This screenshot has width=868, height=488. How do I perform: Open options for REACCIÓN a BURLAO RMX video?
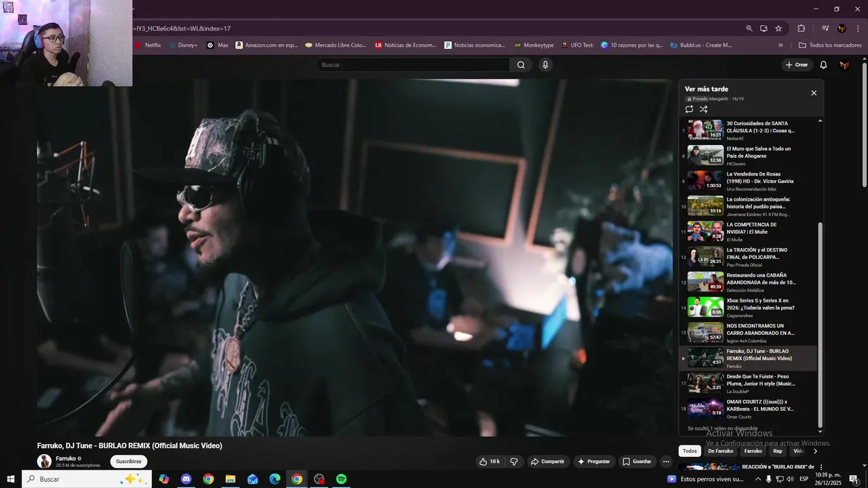[x=821, y=468]
